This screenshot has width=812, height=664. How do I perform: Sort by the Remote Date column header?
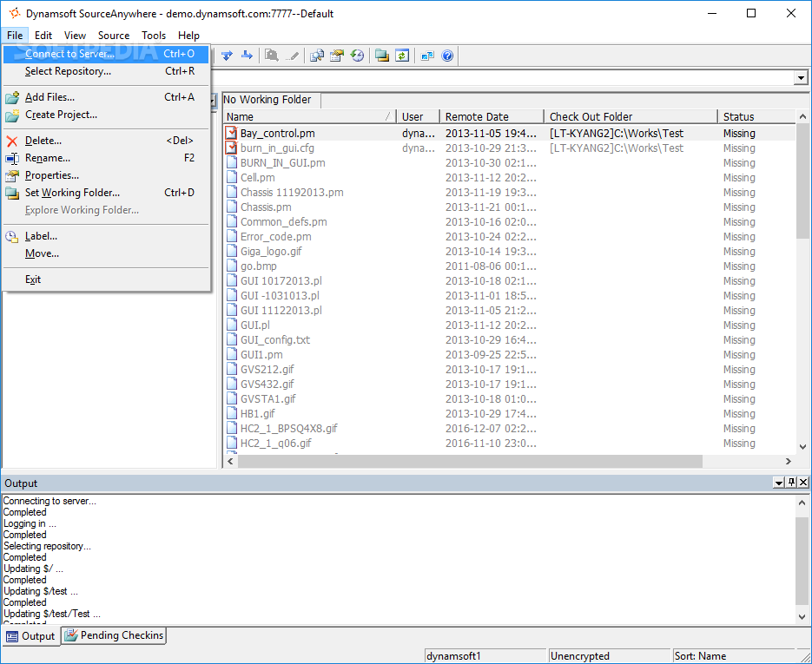[x=492, y=117]
